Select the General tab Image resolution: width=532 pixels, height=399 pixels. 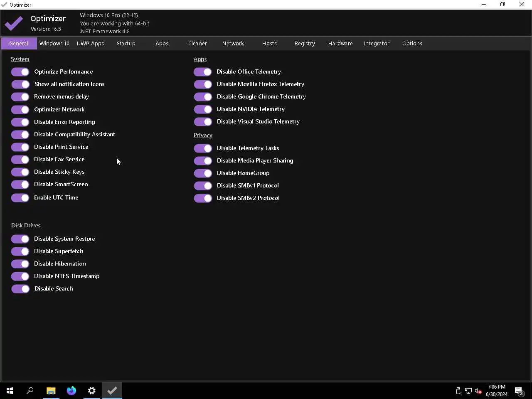[x=19, y=43]
